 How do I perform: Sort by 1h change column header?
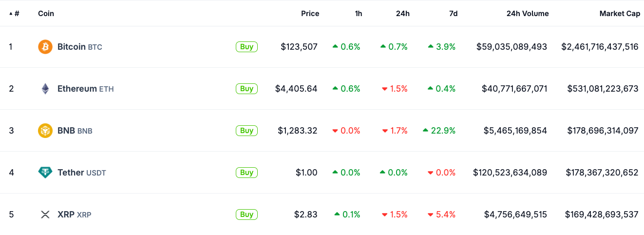359,14
